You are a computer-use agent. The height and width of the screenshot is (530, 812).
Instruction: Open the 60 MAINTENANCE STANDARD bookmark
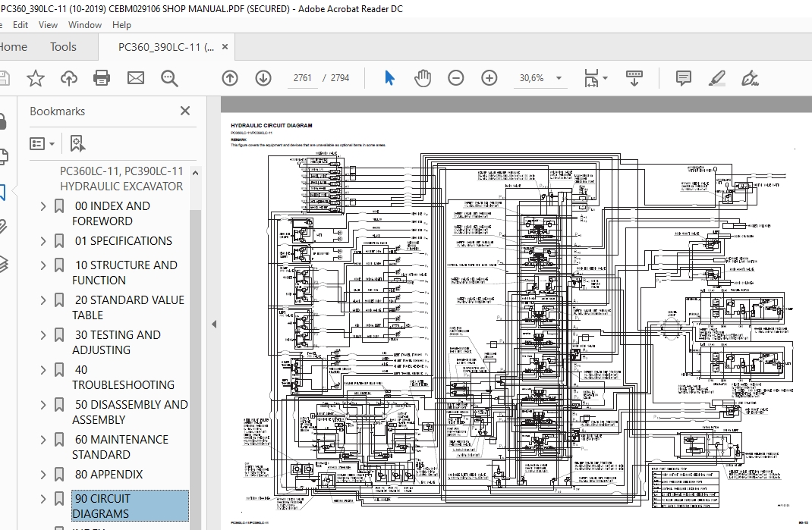click(x=120, y=447)
